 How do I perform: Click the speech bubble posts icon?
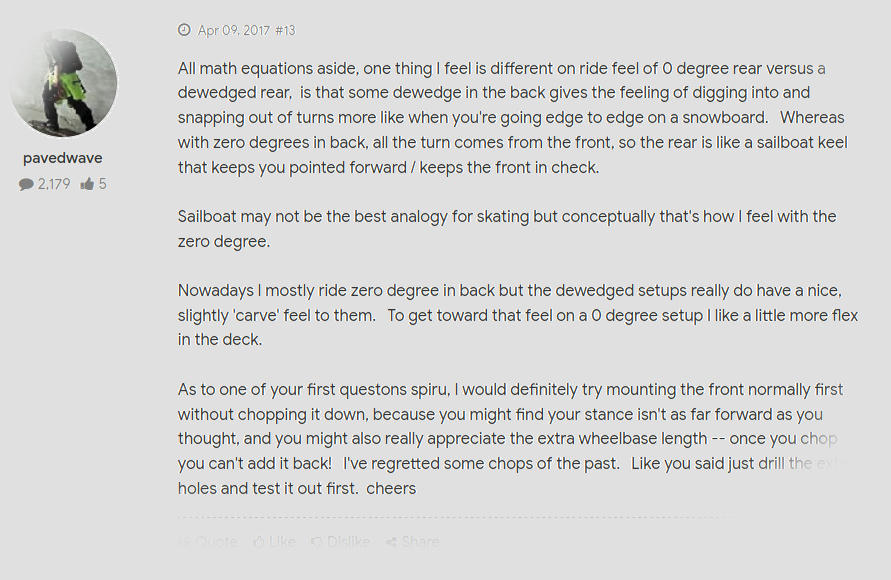26,184
